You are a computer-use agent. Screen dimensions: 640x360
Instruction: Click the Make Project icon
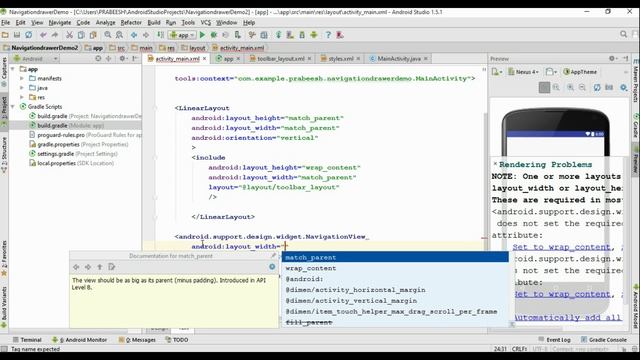(x=160, y=35)
